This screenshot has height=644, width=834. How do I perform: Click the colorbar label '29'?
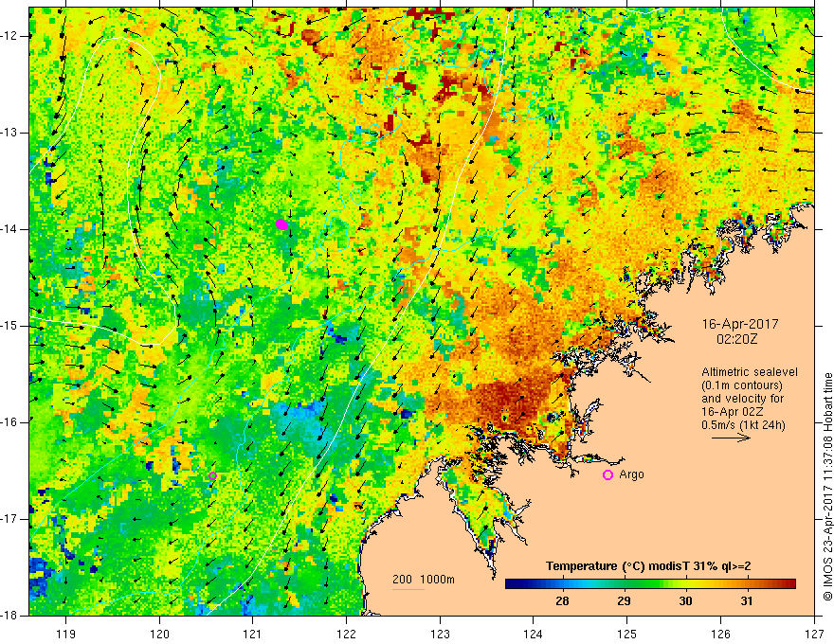point(624,601)
